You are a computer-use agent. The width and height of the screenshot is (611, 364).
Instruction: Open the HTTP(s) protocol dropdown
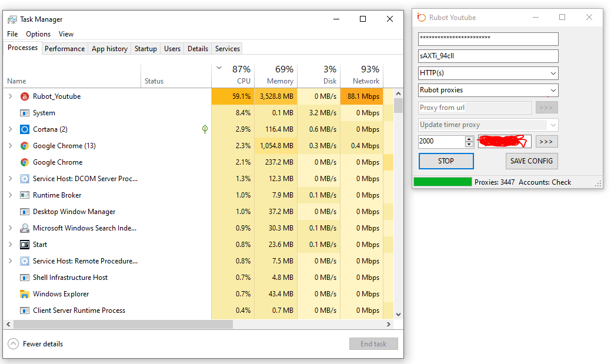[488, 74]
